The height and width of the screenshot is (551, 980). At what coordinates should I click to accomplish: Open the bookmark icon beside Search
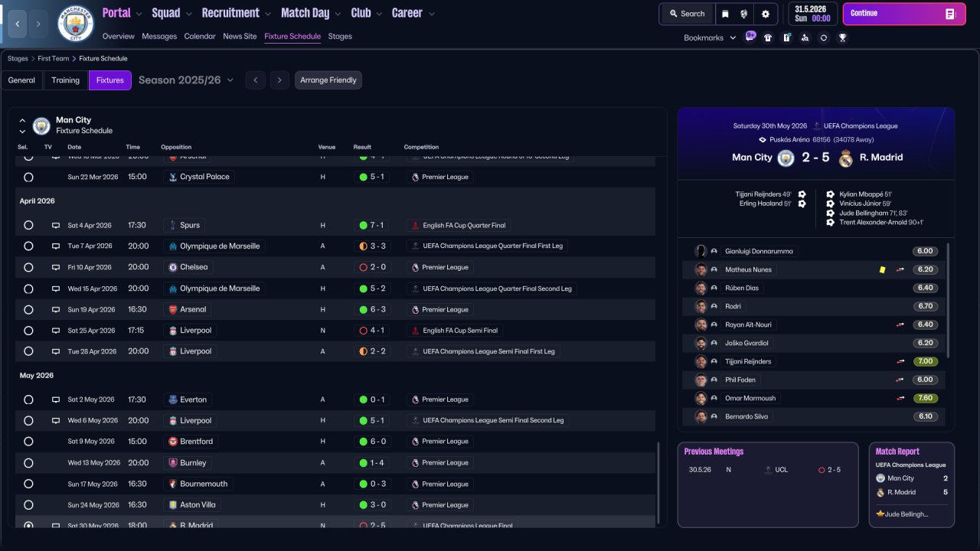725,14
